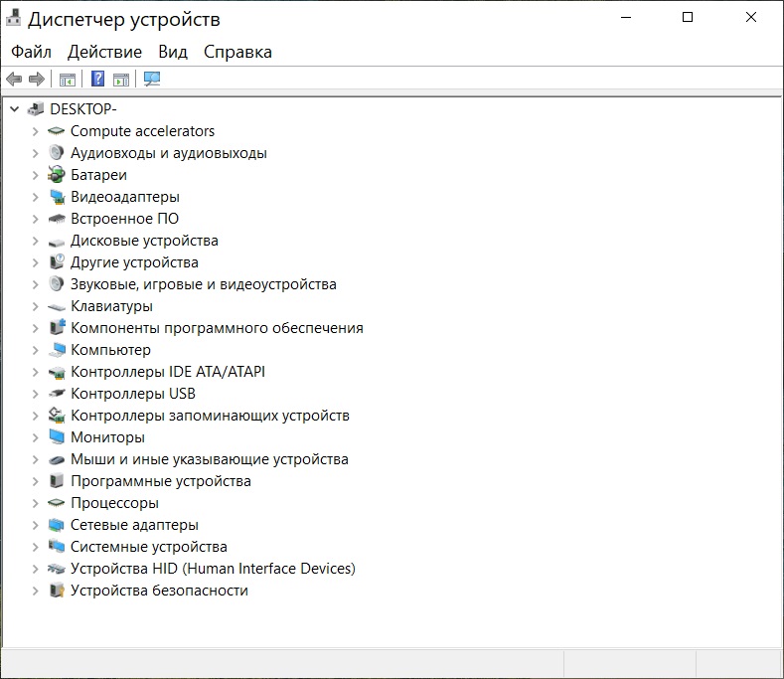The image size is (784, 679).
Task: Click the mouse icon beside Мыши и иные указывающие устройства
Action: pos(57,459)
